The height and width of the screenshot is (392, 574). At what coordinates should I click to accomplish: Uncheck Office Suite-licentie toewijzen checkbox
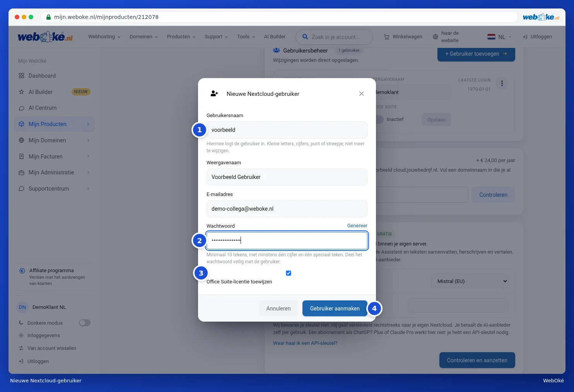289,273
